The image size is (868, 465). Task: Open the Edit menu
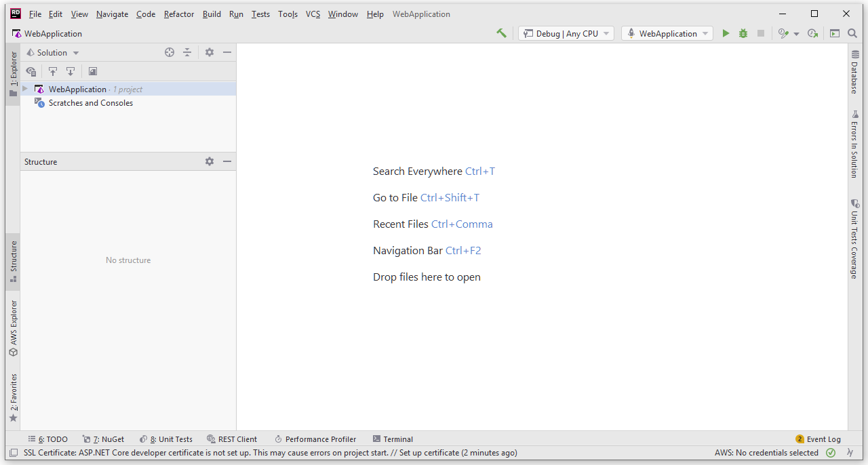[56, 14]
